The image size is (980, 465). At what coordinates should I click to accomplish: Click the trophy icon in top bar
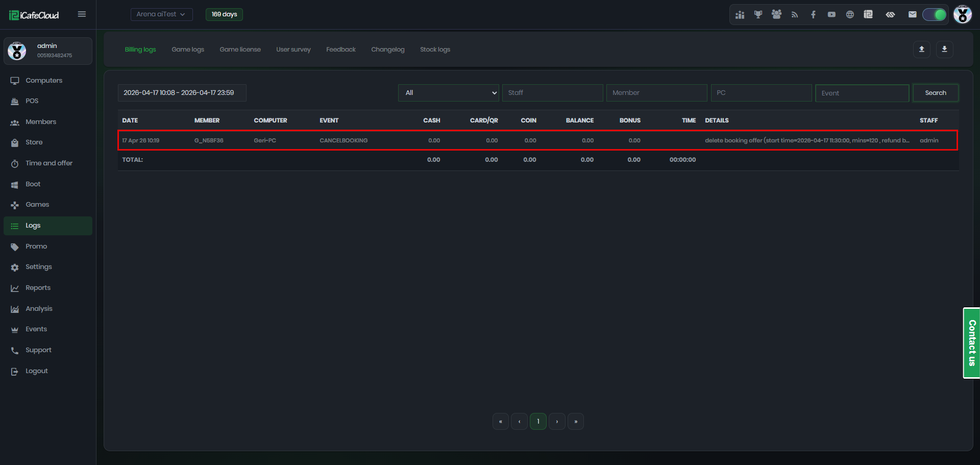pyautogui.click(x=758, y=15)
